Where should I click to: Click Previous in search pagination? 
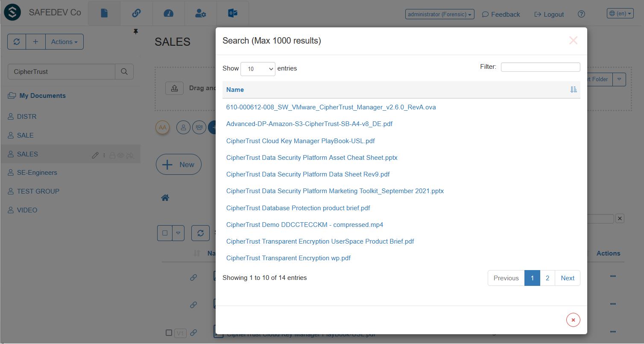[x=506, y=278]
